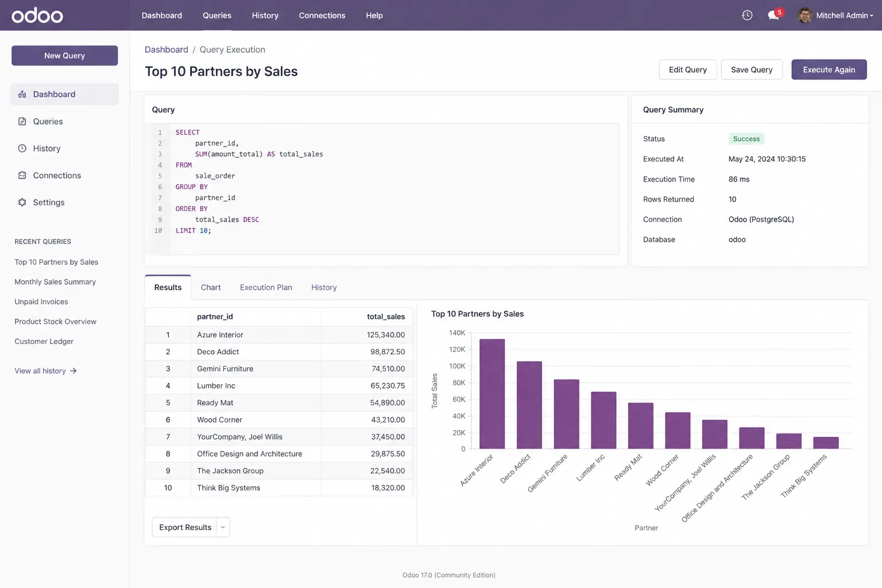
Task: Open Help in top navigation
Action: pyautogui.click(x=374, y=16)
